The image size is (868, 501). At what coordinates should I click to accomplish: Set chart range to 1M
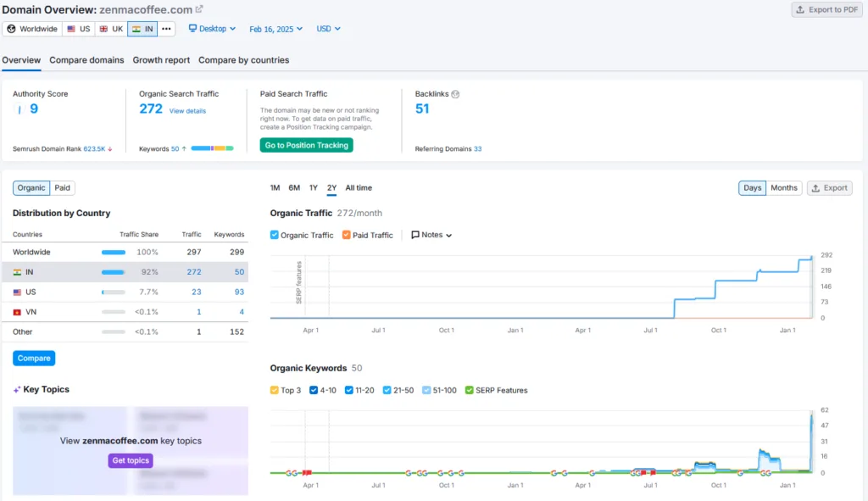275,188
